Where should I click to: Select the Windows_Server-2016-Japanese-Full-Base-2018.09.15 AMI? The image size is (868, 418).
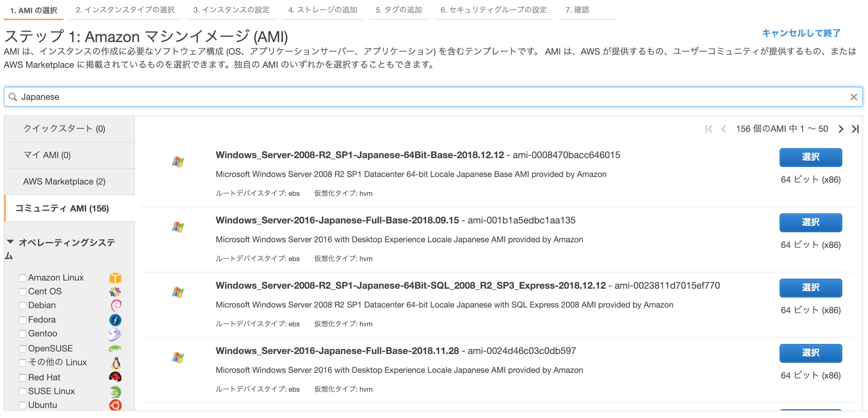(x=810, y=223)
